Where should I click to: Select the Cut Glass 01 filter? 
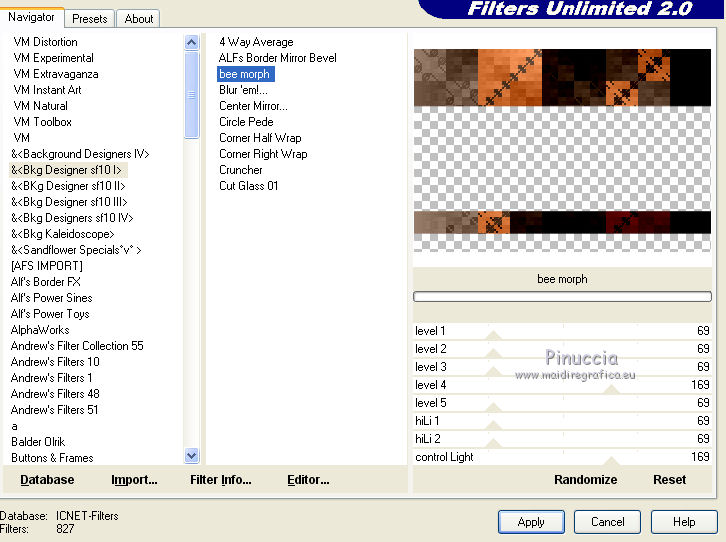click(248, 186)
